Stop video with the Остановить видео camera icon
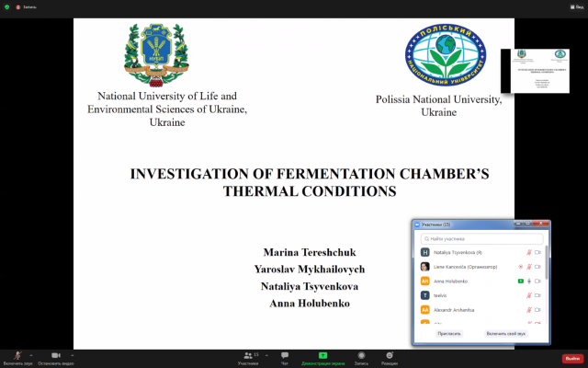Viewport: 588px width, 368px height. [x=56, y=355]
